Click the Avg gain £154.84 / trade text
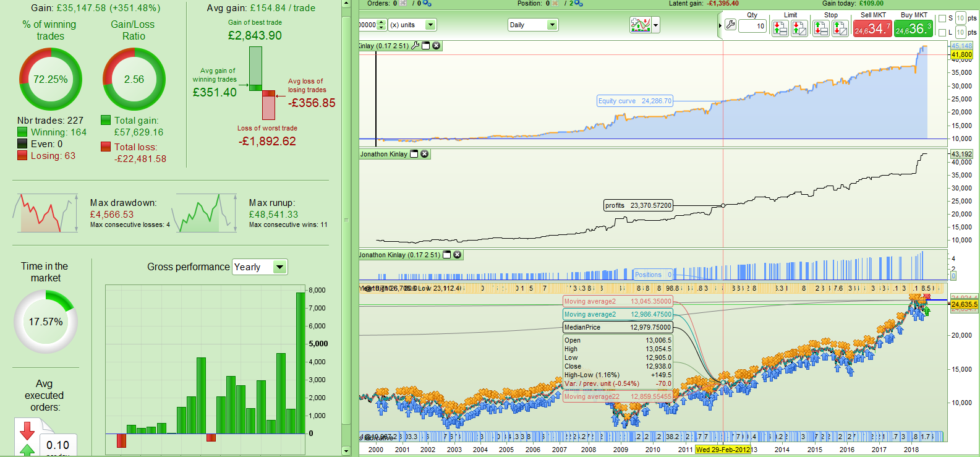 (x=261, y=8)
